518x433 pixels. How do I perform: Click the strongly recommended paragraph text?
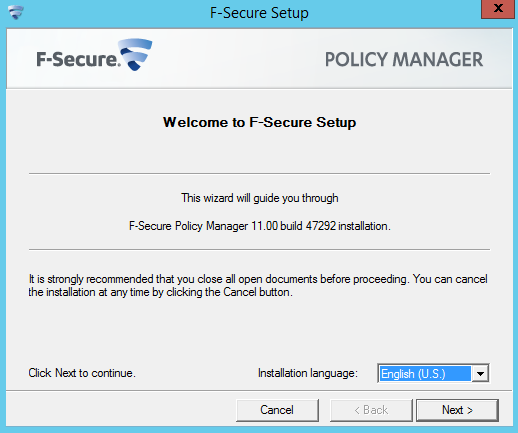tap(258, 285)
